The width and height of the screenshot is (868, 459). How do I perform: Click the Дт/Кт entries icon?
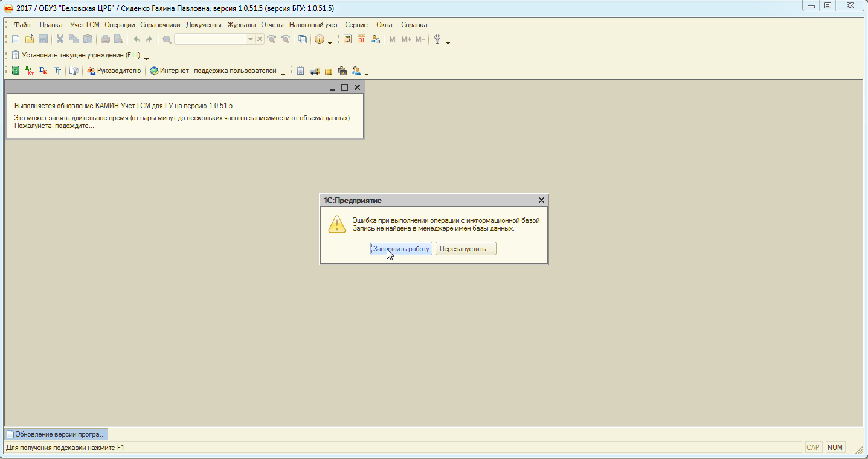pos(30,71)
